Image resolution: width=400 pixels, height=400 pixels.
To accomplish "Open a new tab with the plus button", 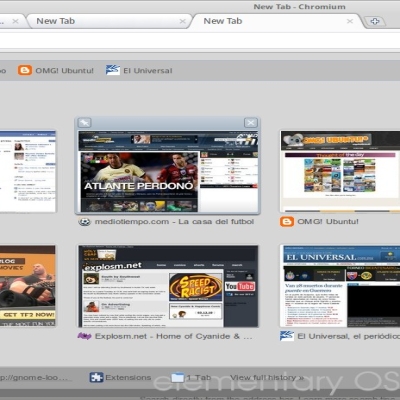I will coord(375,21).
